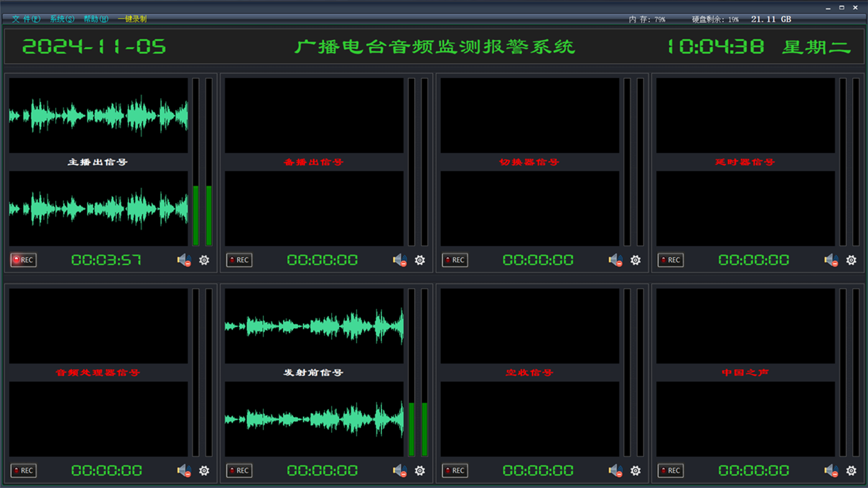Screen dimensions: 868x488
Task: Click the 一键录制 one-key record button
Action: pos(132,19)
